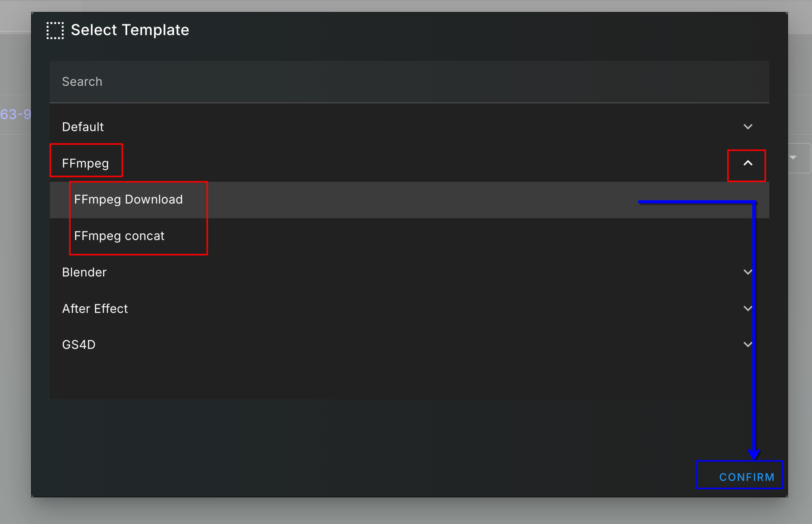Image resolution: width=812 pixels, height=524 pixels.
Task: Click the GS4D category label
Action: click(79, 345)
